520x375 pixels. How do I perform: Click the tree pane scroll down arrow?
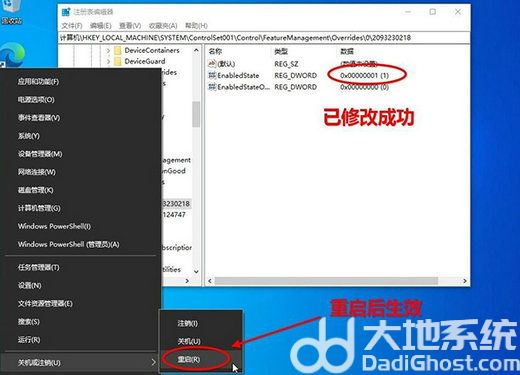pos(196,271)
